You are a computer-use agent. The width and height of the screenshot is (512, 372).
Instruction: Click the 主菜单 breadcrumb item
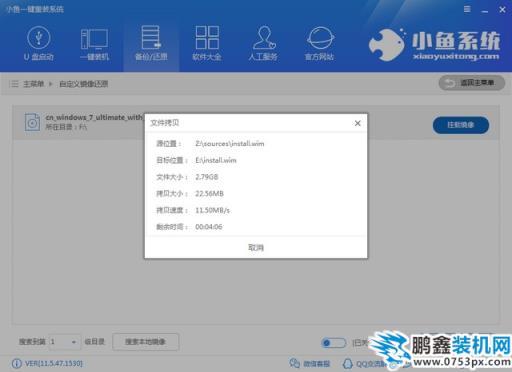(33, 84)
